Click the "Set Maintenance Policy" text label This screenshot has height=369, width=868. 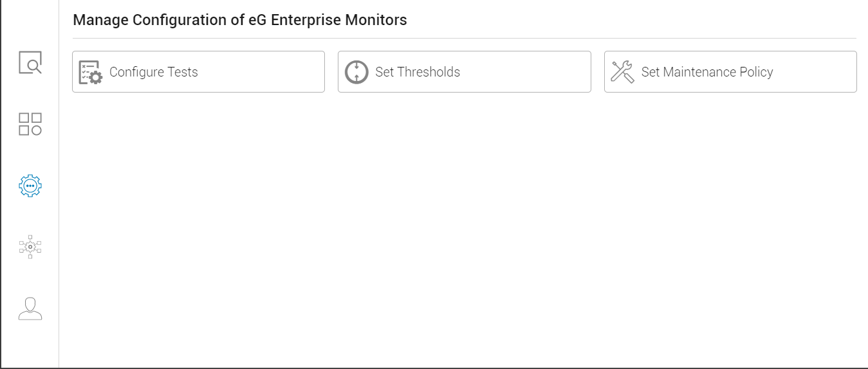707,72
